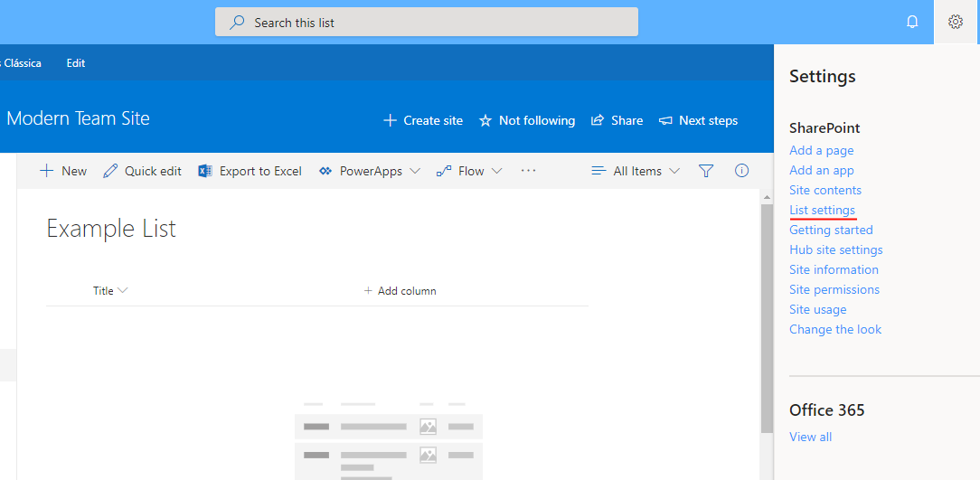
Task: Open Hub site settings link
Action: 835,250
